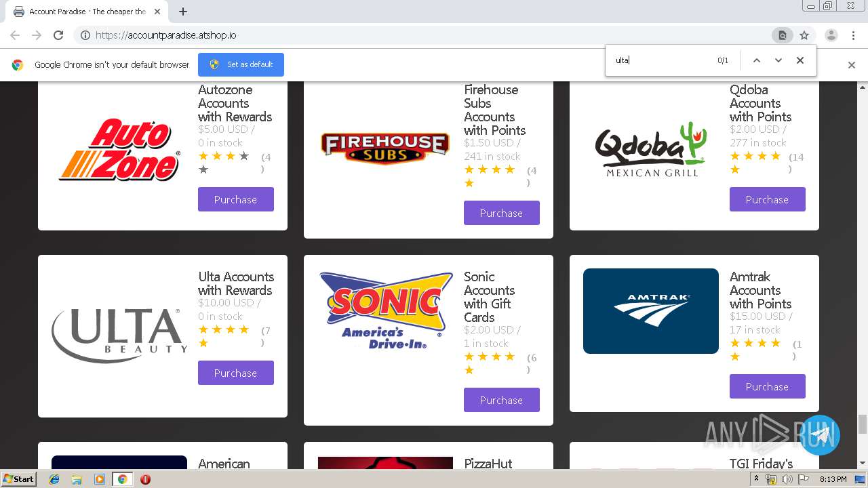The image size is (868, 488).
Task: Bookmark this page with the star icon
Action: 804,35
